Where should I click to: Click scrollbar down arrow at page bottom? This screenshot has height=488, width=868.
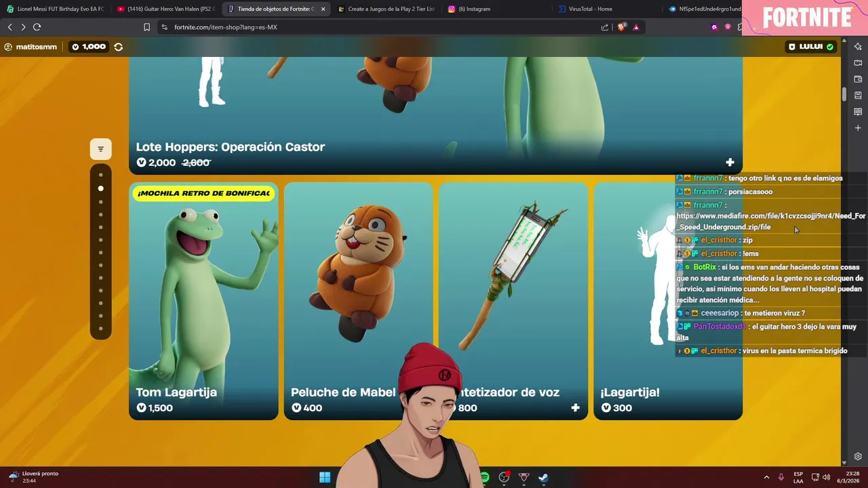(x=844, y=463)
